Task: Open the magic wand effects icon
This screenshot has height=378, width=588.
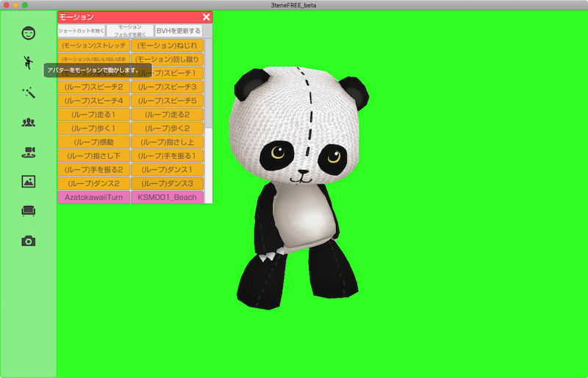Action: [29, 93]
